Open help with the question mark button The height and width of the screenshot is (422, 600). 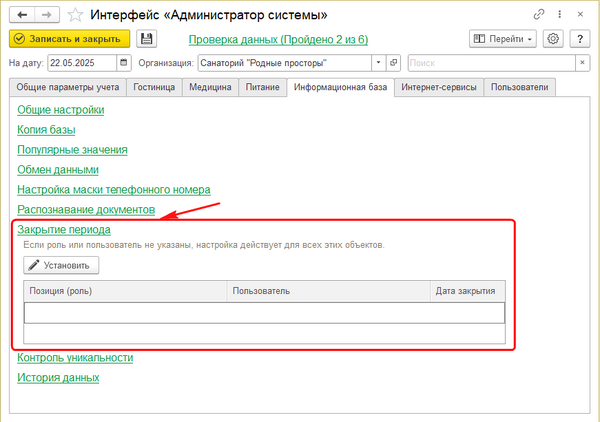tap(580, 39)
